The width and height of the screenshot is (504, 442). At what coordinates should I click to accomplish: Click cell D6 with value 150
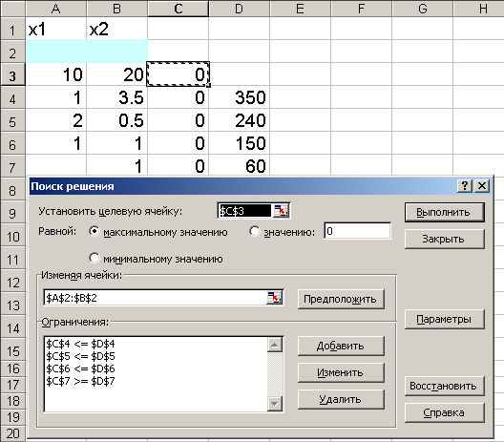tap(240, 143)
